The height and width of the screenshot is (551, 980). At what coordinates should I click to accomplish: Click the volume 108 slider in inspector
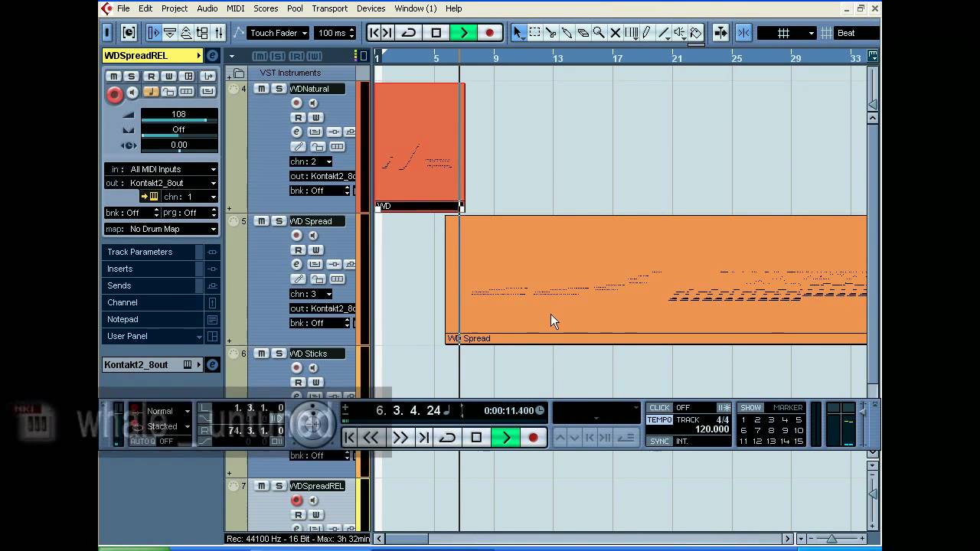[x=178, y=116]
